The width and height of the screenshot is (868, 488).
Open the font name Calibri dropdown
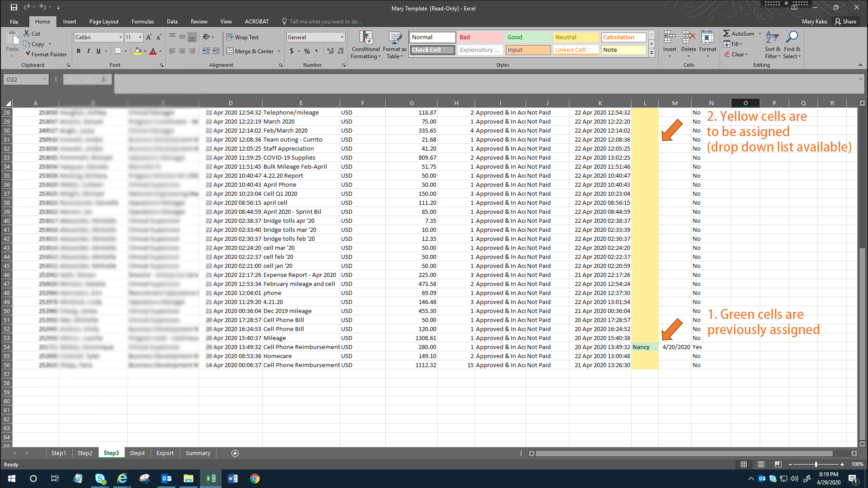coord(120,37)
